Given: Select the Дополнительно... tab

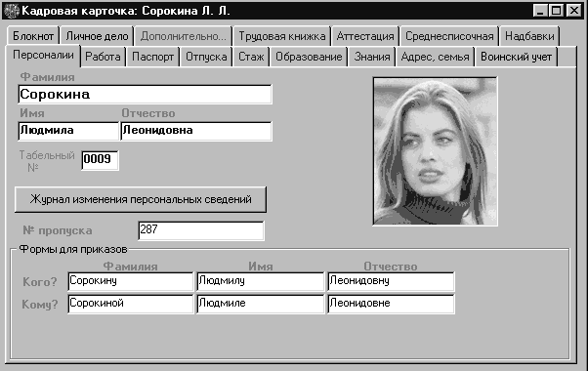Looking at the screenshot, I should tap(183, 36).
